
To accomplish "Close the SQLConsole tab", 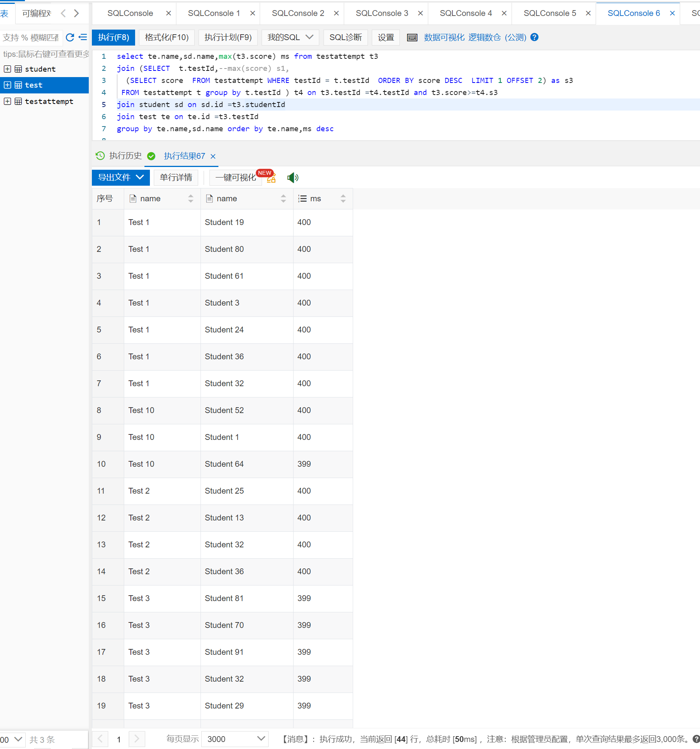I will pyautogui.click(x=169, y=13).
